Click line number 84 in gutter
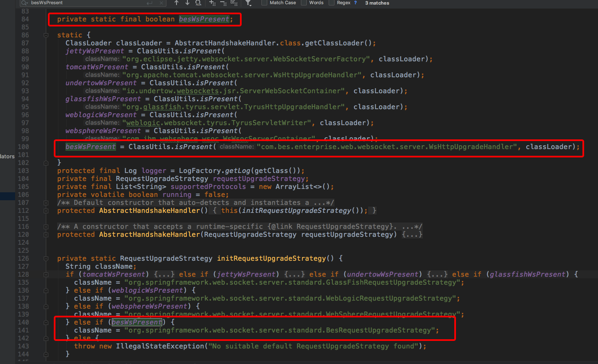 click(25, 19)
